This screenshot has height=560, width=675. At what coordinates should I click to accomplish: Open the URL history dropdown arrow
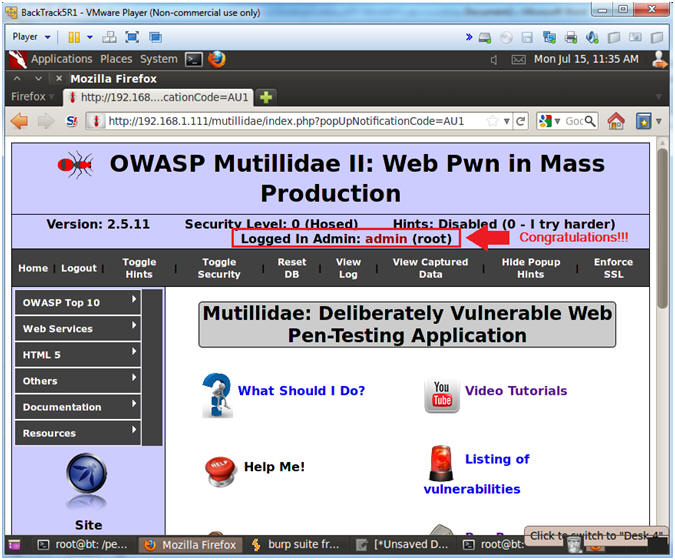coord(507,122)
